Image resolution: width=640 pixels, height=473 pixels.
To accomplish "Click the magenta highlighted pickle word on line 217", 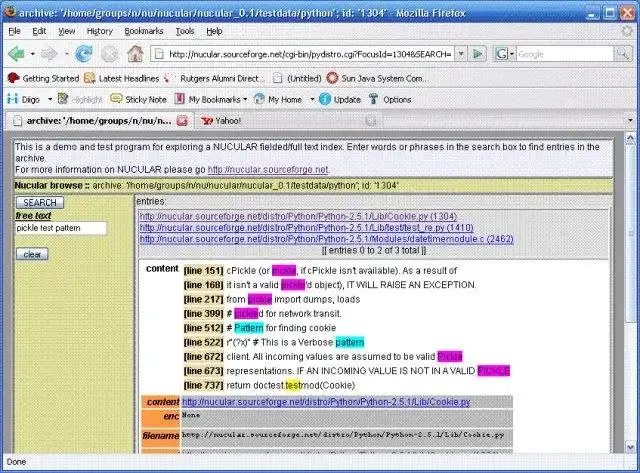I will coord(260,299).
